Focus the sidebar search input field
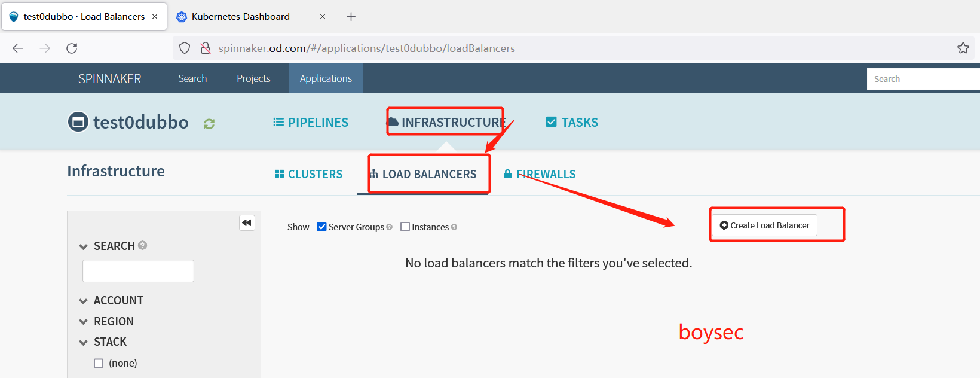This screenshot has height=378, width=980. coord(138,271)
